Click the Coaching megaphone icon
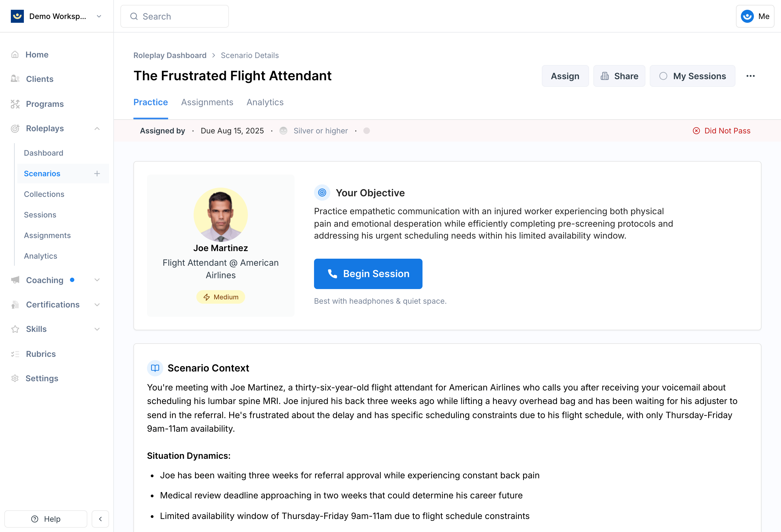The width and height of the screenshot is (781, 532). click(15, 280)
